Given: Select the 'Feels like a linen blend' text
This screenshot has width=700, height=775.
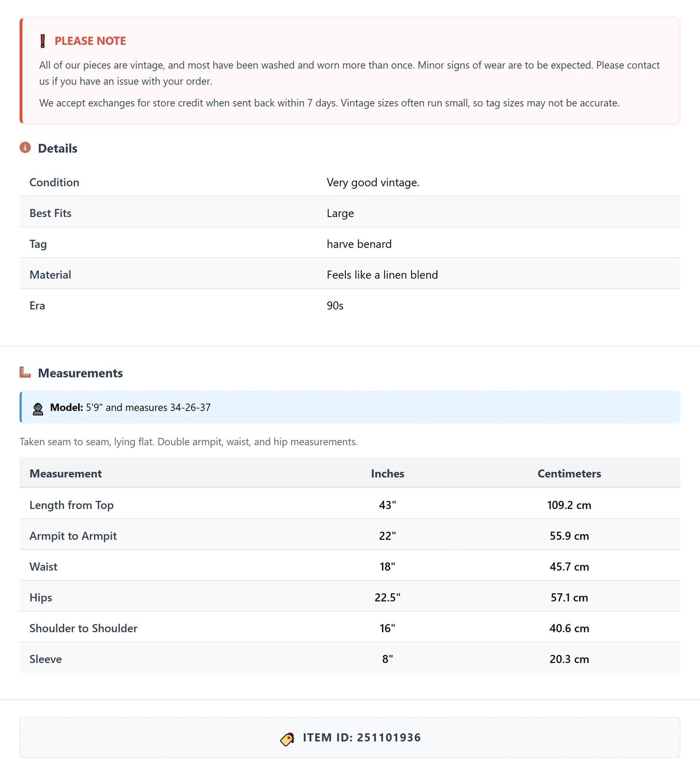Looking at the screenshot, I should coord(382,275).
